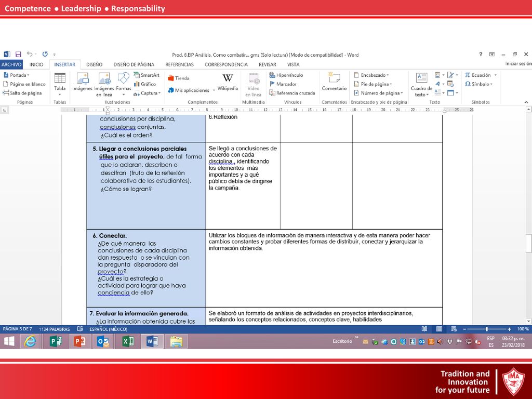Screen dimensions: 532x399
Task: Switch to Read Mode view in status bar
Action: click(424, 329)
